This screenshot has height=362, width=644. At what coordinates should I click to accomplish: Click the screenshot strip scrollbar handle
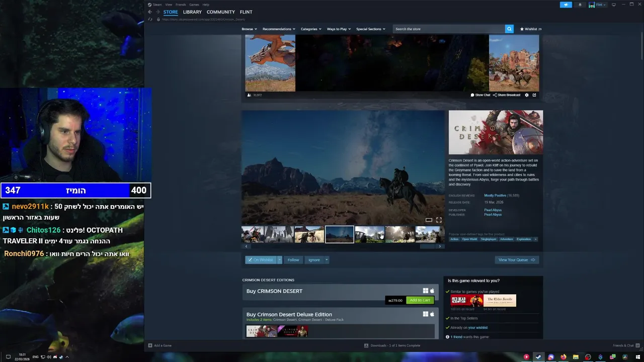427,246
